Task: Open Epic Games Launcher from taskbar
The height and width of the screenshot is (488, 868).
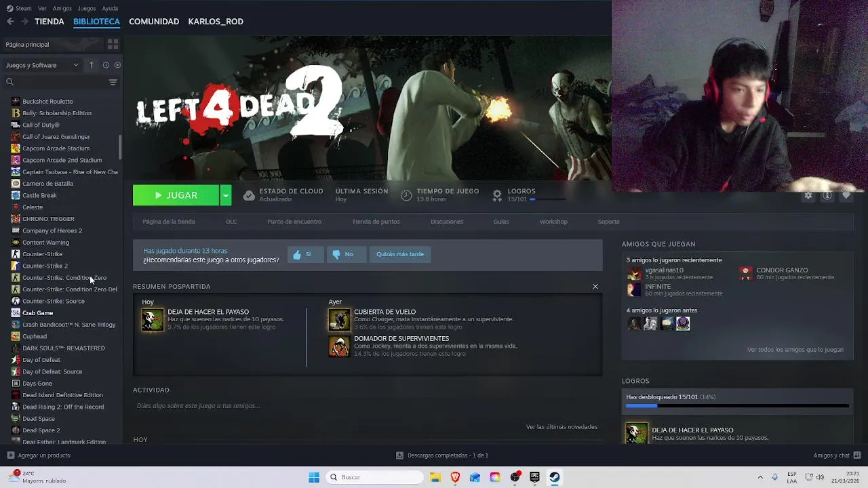Action: click(534, 477)
